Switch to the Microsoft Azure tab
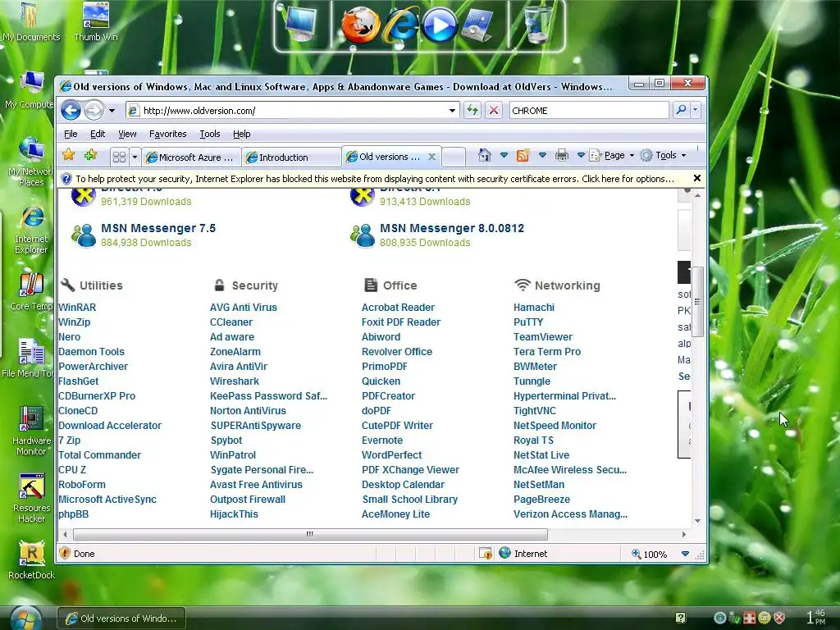Screen dimensions: 840x630 coord(191,157)
